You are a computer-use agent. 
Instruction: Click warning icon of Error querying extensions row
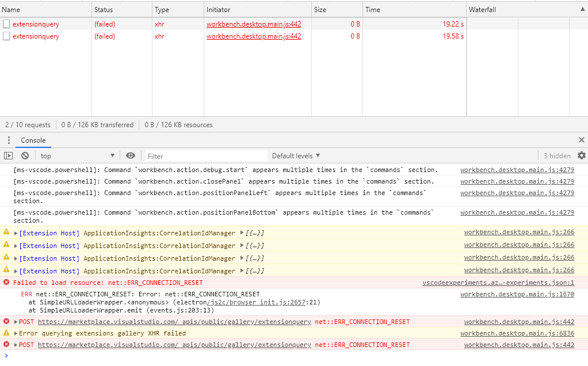[6, 333]
